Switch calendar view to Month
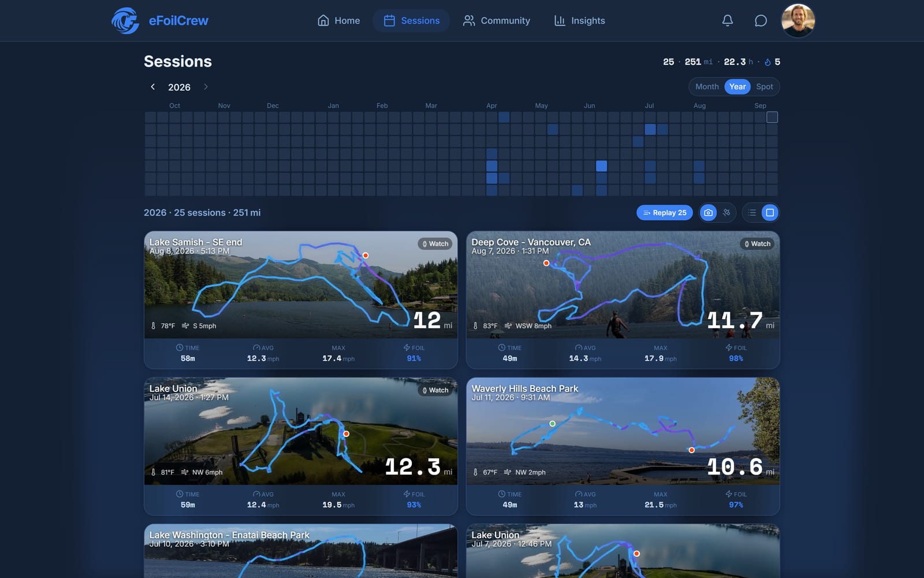 pyautogui.click(x=707, y=87)
